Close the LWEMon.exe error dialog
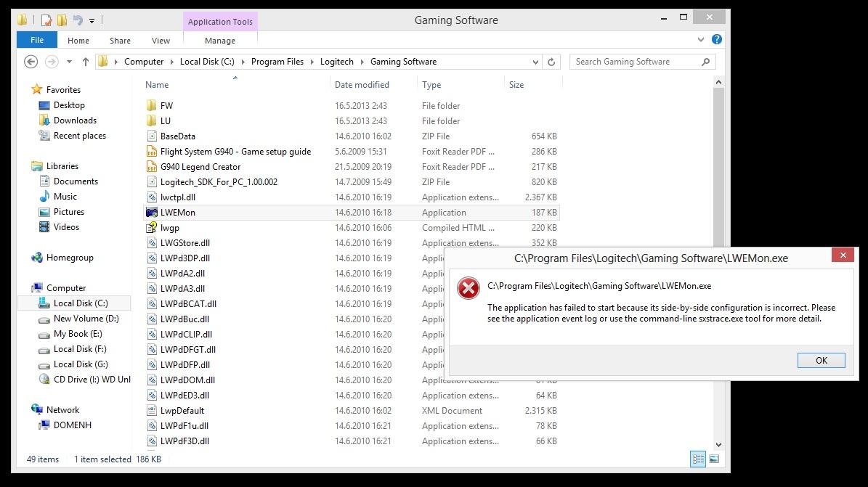 point(843,255)
